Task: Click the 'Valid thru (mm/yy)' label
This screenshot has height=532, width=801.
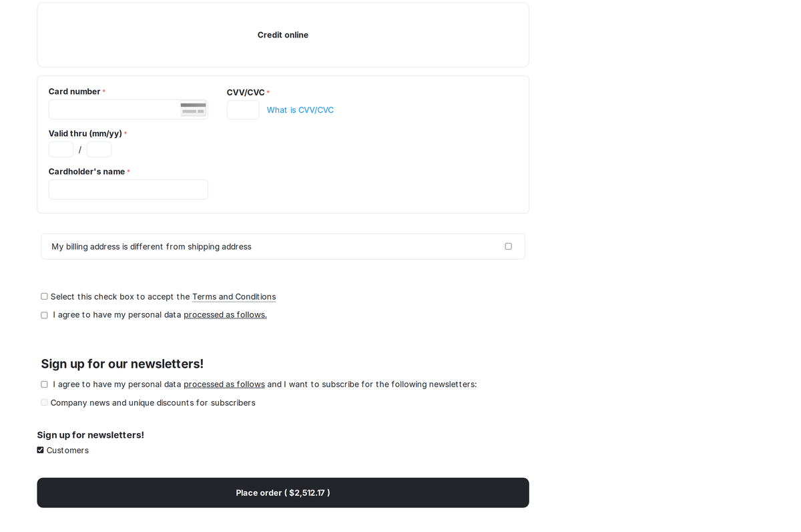Action: click(85, 134)
